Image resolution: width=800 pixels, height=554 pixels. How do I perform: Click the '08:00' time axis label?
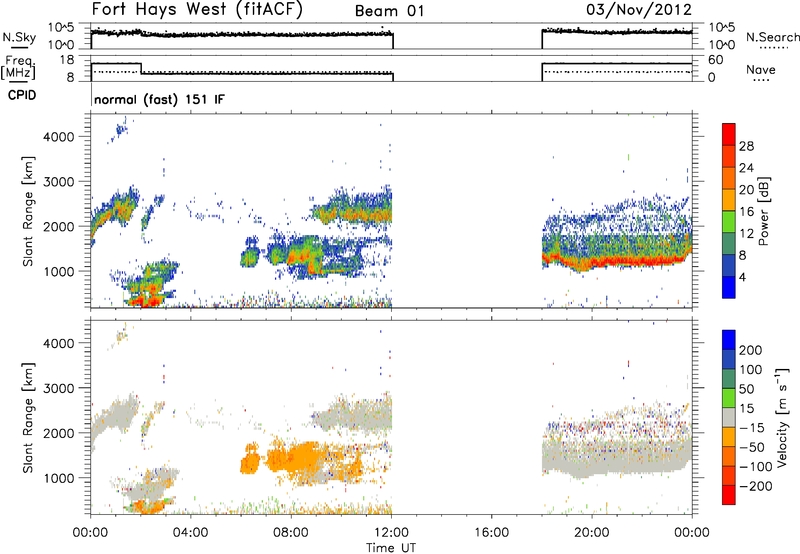[x=291, y=533]
